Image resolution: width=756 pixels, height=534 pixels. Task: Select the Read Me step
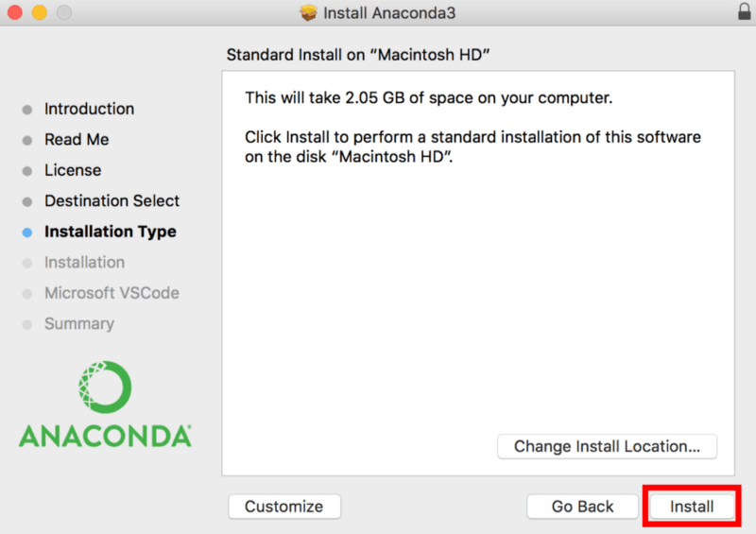(x=77, y=140)
